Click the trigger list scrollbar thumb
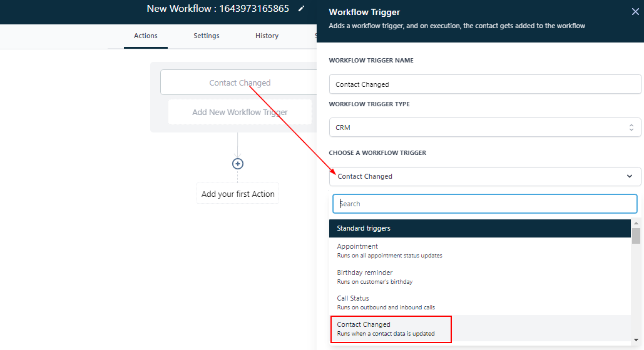The width and height of the screenshot is (644, 350). [636, 236]
